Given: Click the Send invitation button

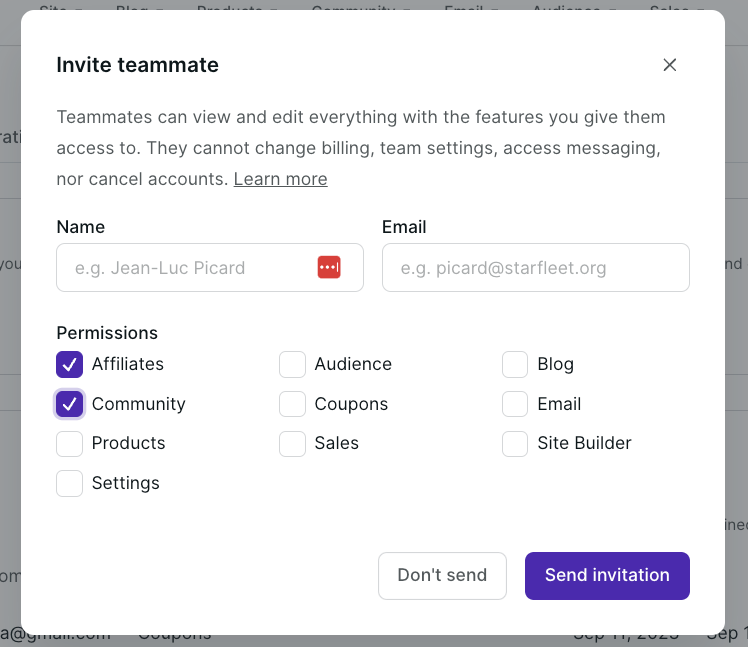Looking at the screenshot, I should (x=607, y=575).
